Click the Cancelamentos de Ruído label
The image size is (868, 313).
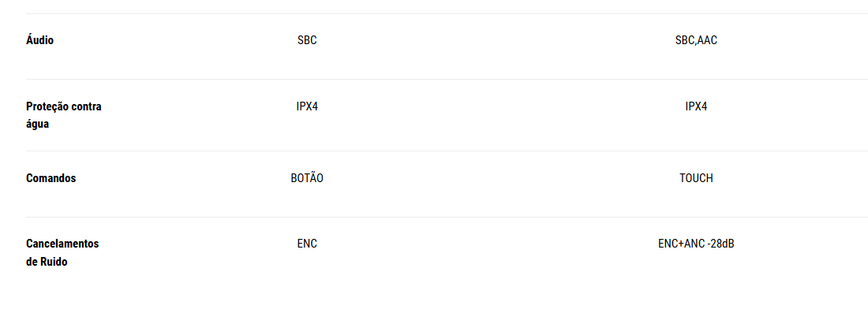tap(62, 253)
